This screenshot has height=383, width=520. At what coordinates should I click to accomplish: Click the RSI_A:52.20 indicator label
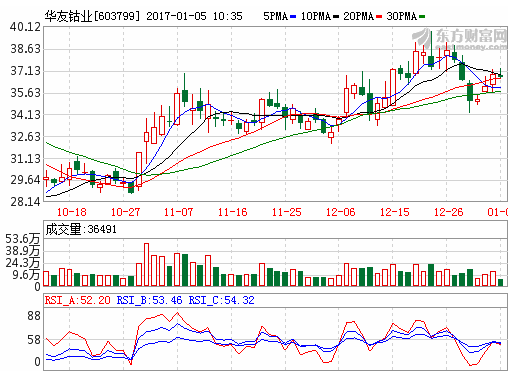tap(77, 300)
